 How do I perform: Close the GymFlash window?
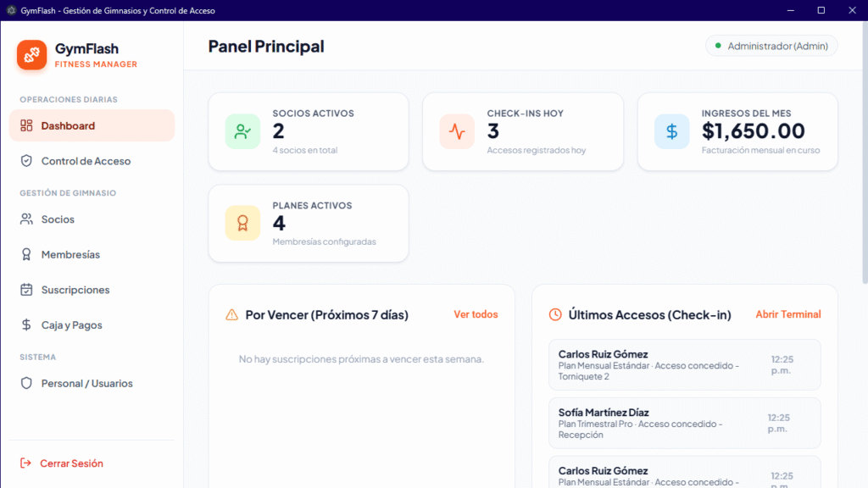tap(852, 10)
